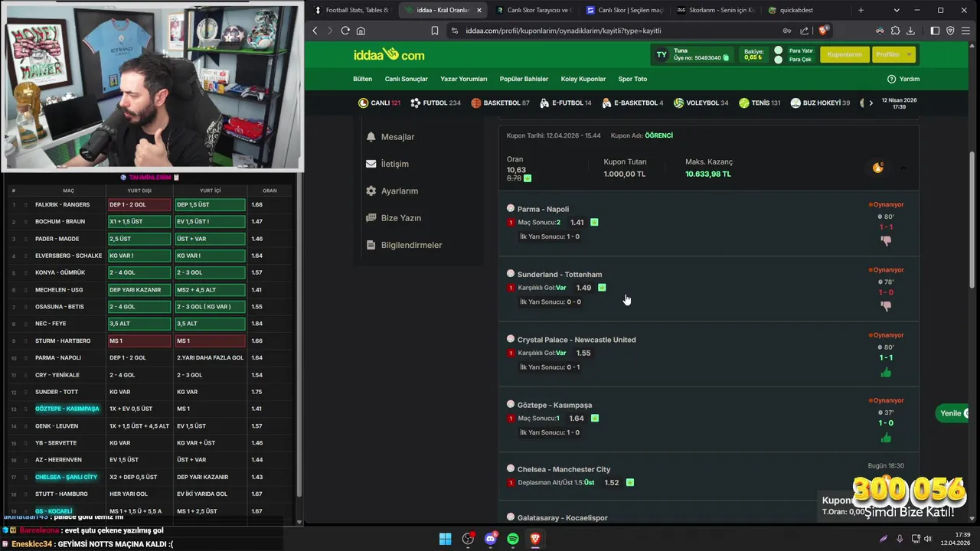Click the Chelsea - Manchester City match title
The width and height of the screenshot is (980, 551).
tap(563, 469)
